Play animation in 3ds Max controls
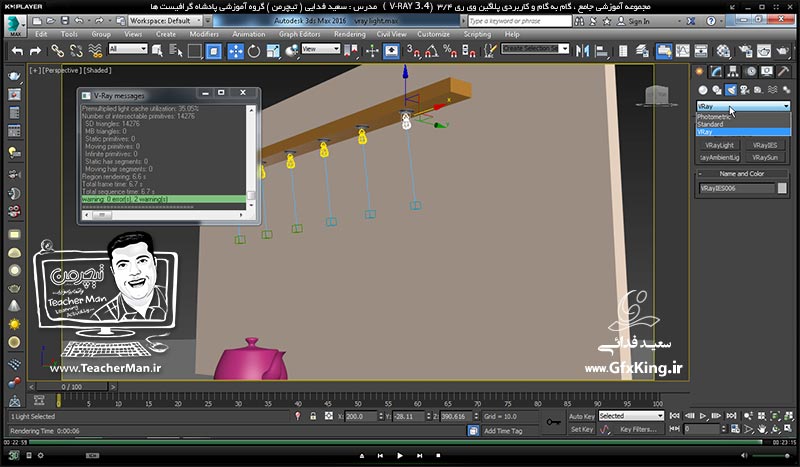 coord(703,416)
